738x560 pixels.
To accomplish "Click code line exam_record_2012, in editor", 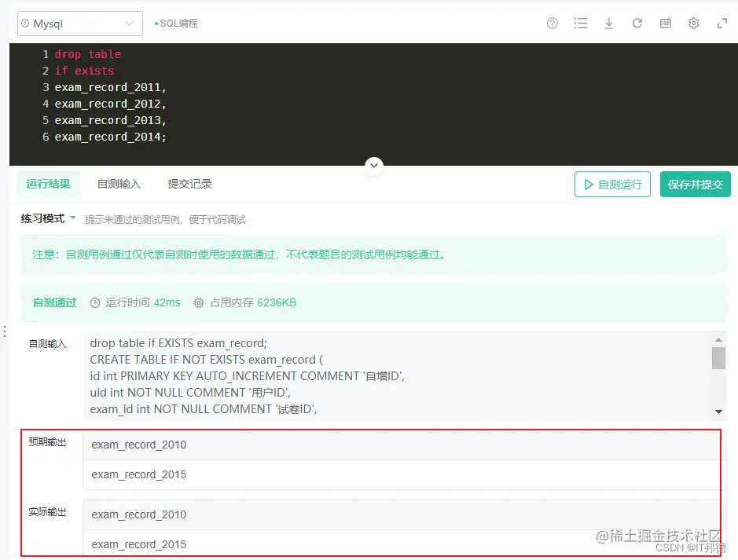I will pos(111,104).
